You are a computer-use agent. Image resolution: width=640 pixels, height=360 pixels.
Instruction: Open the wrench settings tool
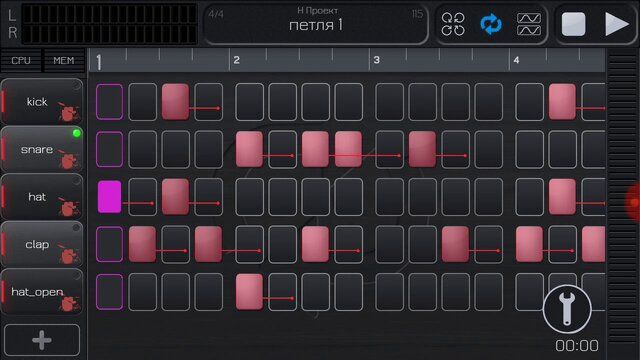pos(567,309)
